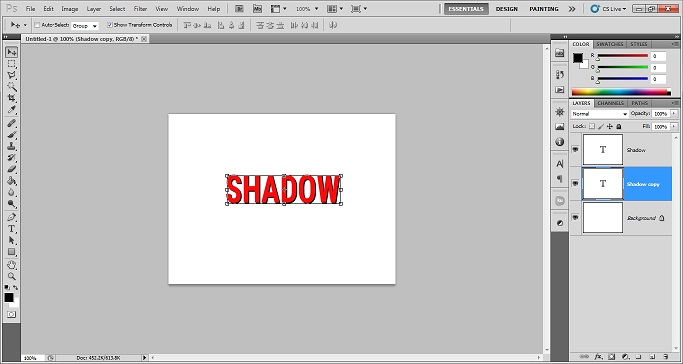Screen dimensions: 683x364
Task: Open the Auto-Select Group dropdown
Action: (x=85, y=26)
